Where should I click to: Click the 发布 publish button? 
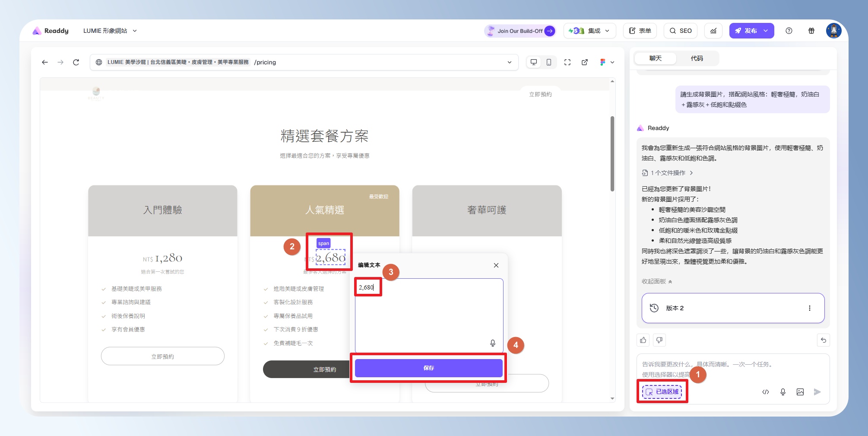pos(746,31)
